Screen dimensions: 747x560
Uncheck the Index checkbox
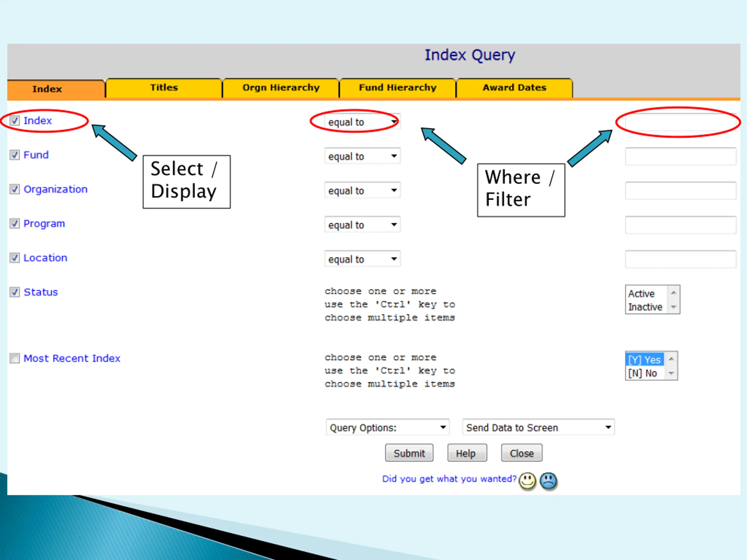(15, 120)
